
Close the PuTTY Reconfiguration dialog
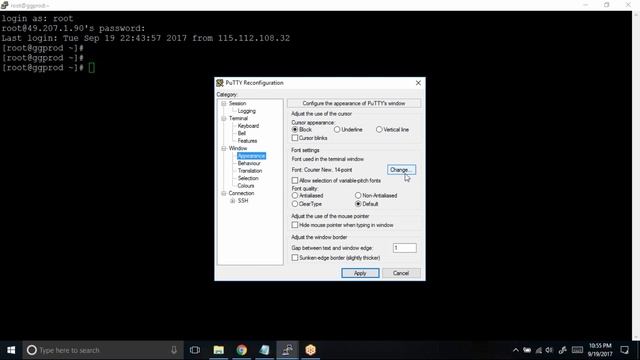tap(418, 83)
